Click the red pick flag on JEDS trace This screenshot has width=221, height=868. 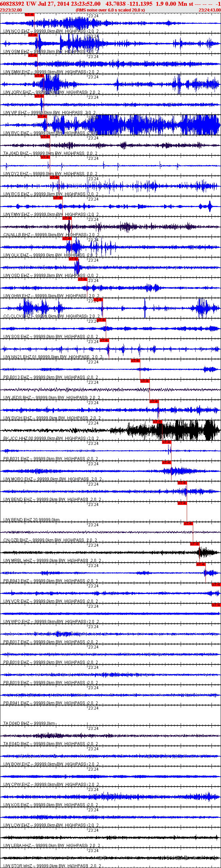145,381
